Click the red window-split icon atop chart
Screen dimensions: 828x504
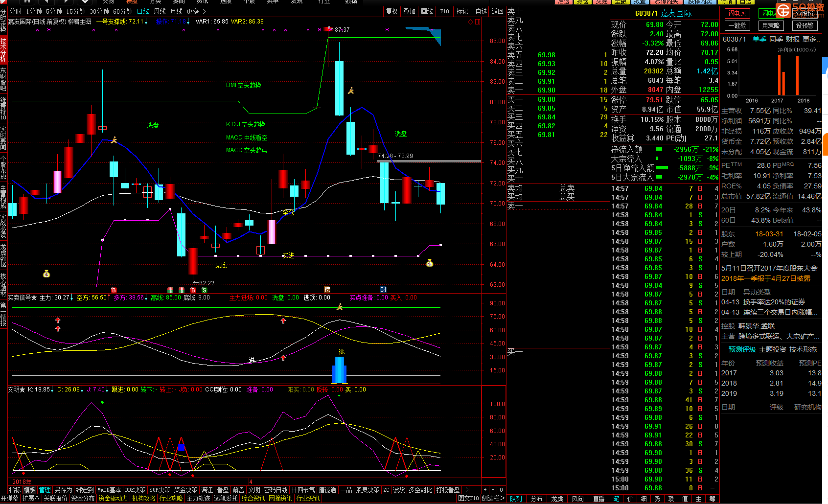478,22
